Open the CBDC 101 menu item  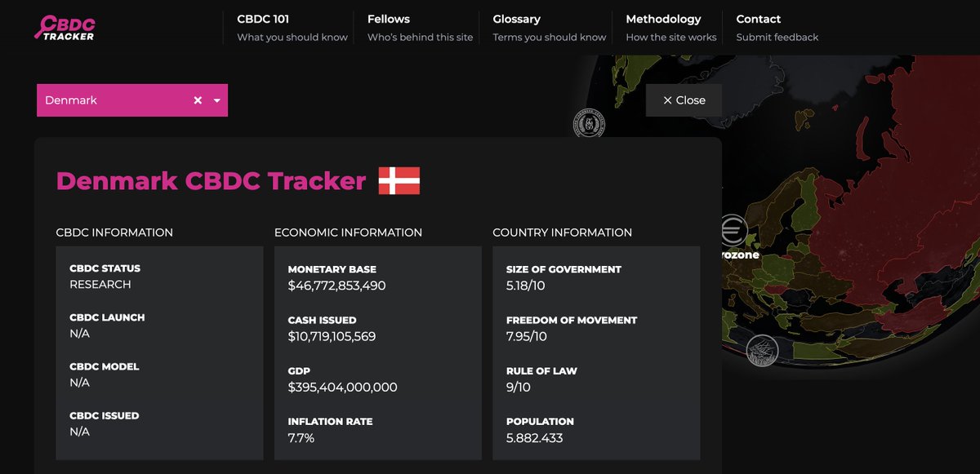coord(292,28)
